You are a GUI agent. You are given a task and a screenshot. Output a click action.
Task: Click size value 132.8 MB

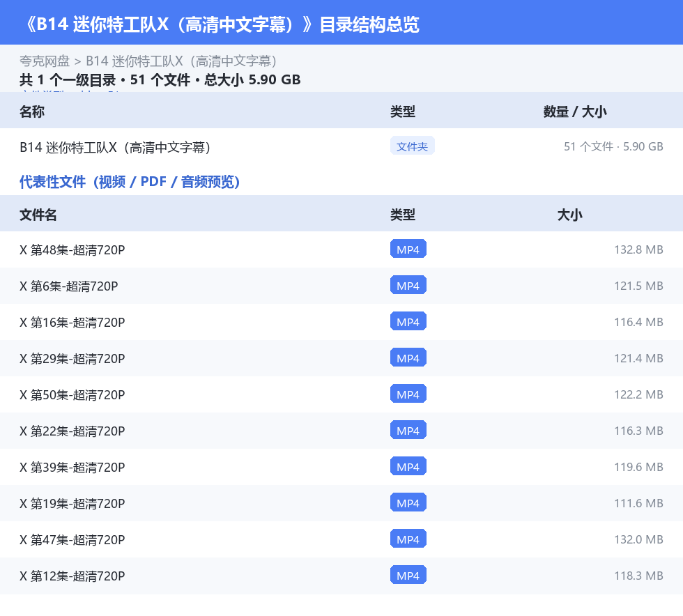[638, 249]
